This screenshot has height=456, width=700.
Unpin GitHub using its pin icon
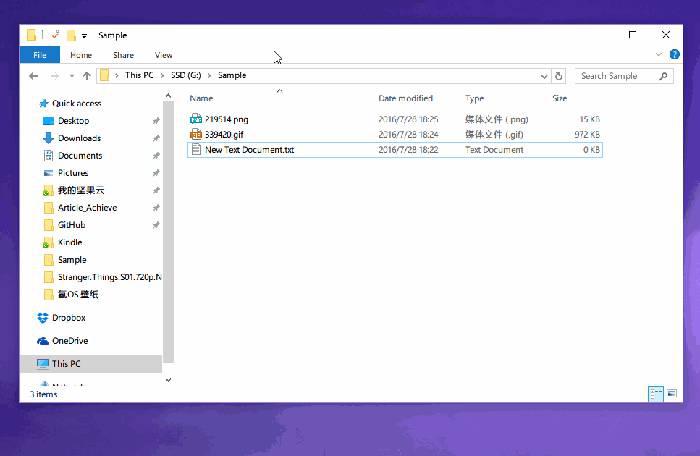[156, 225]
